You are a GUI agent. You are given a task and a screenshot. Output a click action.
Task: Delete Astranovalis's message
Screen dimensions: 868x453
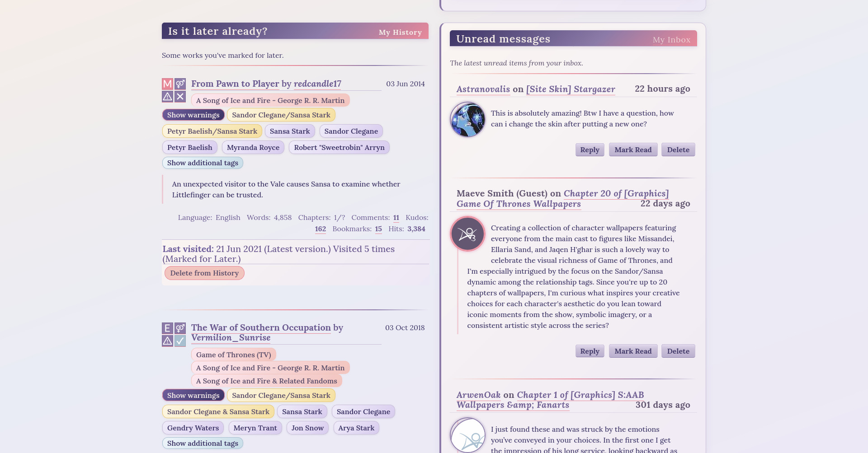point(678,149)
